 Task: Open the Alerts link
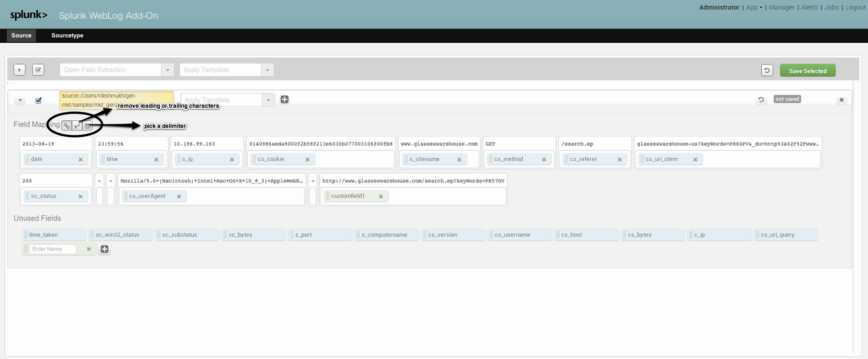pyautogui.click(x=809, y=7)
